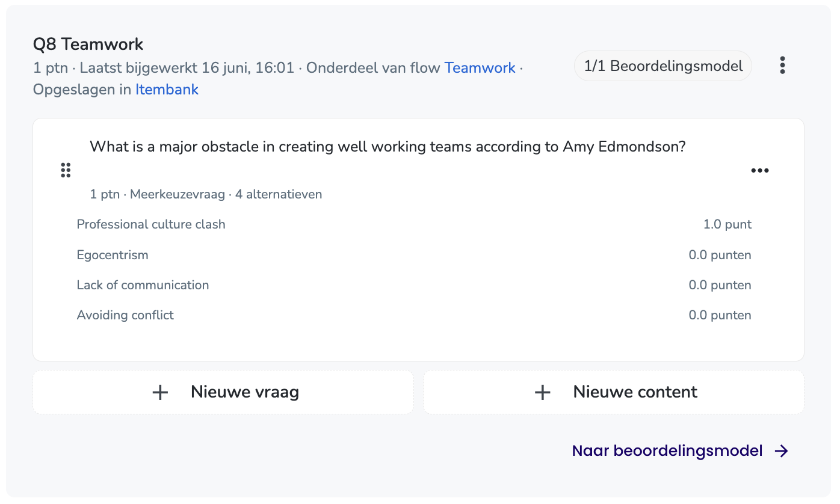Click the 'Professional culture clash' answer

click(151, 224)
